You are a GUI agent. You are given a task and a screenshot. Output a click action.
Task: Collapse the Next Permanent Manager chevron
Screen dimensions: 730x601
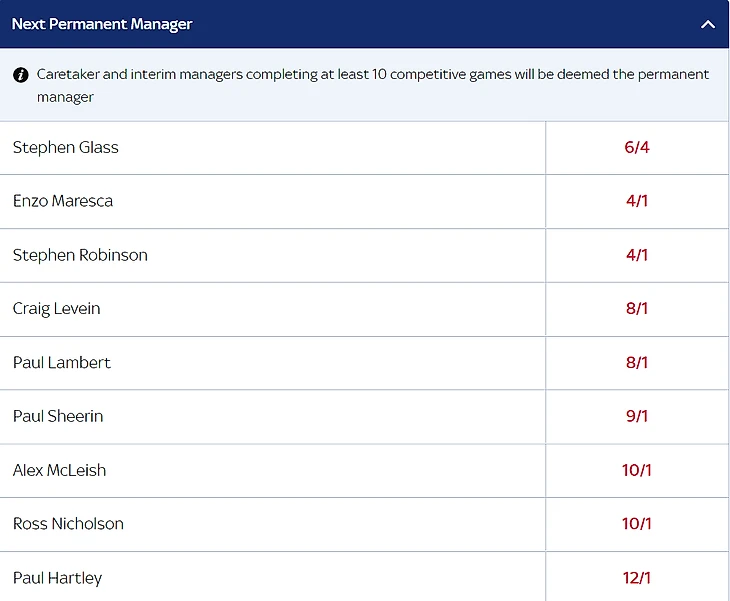coord(708,24)
